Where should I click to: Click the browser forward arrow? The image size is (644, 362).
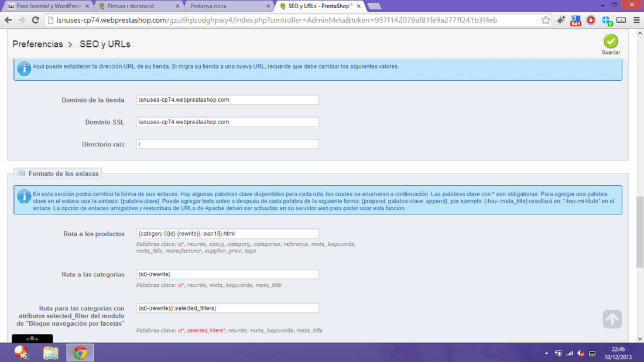pos(22,20)
